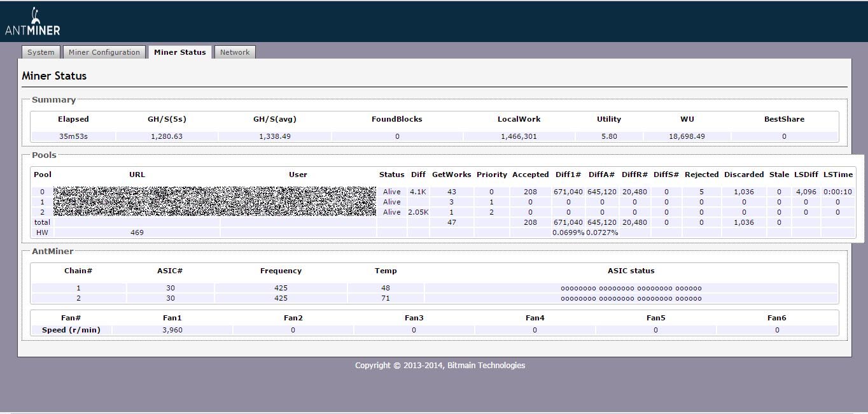Click the Discarded column header

click(743, 175)
